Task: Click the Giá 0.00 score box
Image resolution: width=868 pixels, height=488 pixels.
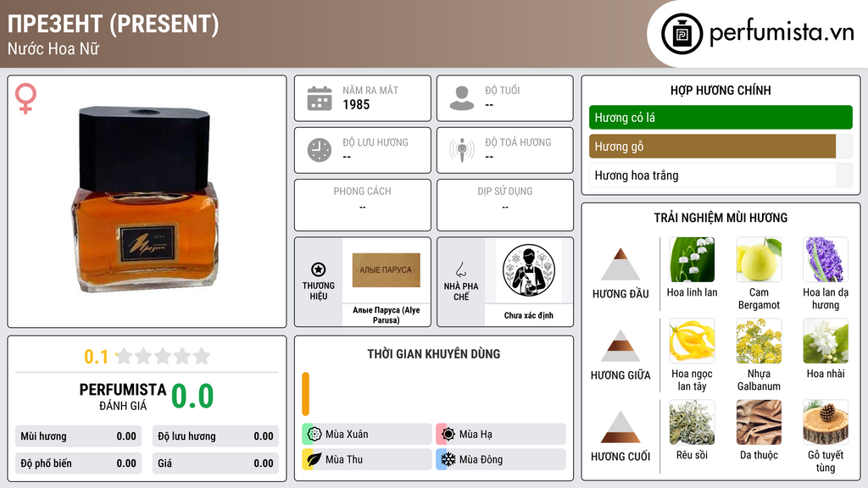Action: (215, 463)
